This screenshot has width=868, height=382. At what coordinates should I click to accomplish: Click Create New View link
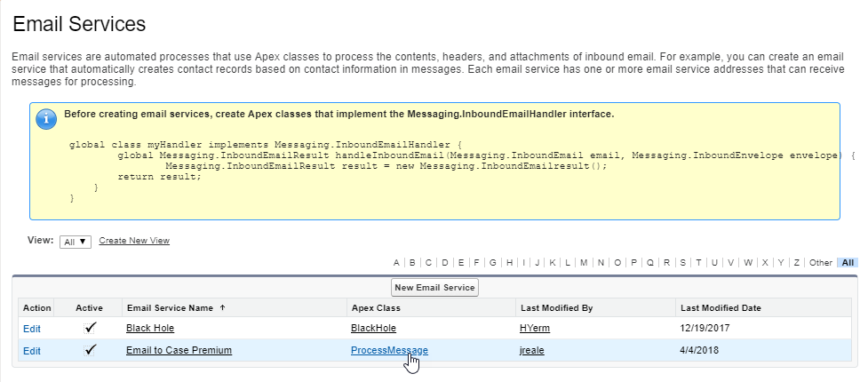[x=134, y=241]
